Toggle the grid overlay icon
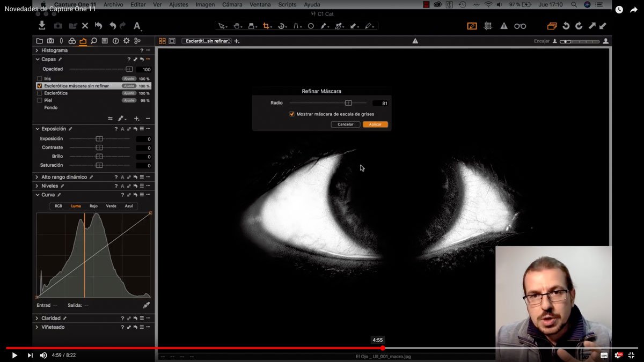The width and height of the screenshot is (644, 362). 488,26
